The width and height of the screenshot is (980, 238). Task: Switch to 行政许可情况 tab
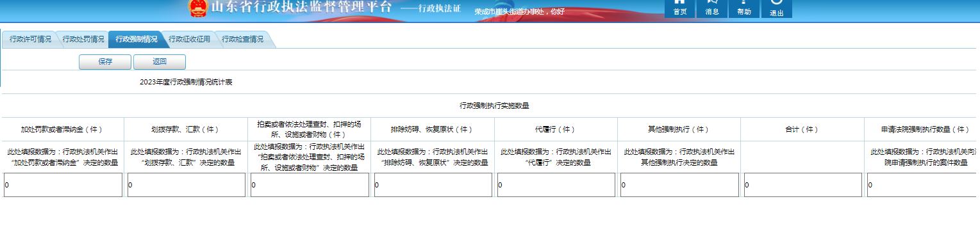[x=31, y=39]
